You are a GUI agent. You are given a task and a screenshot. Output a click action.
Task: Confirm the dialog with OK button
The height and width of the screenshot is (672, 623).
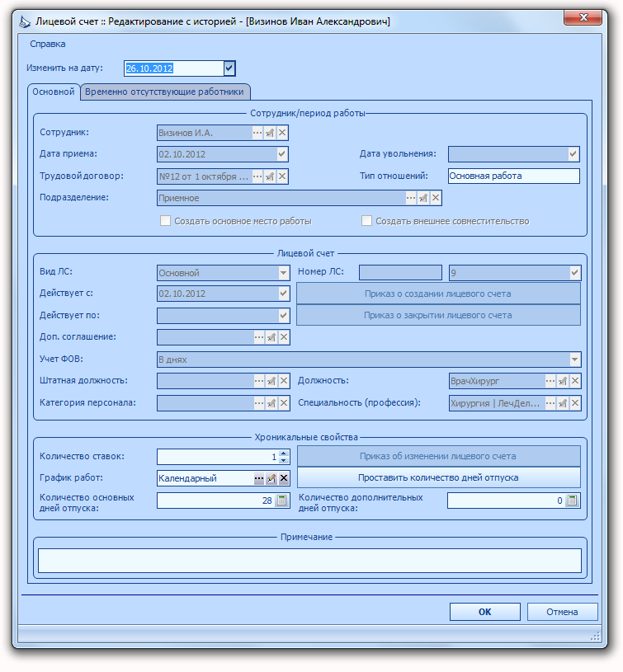click(x=484, y=612)
